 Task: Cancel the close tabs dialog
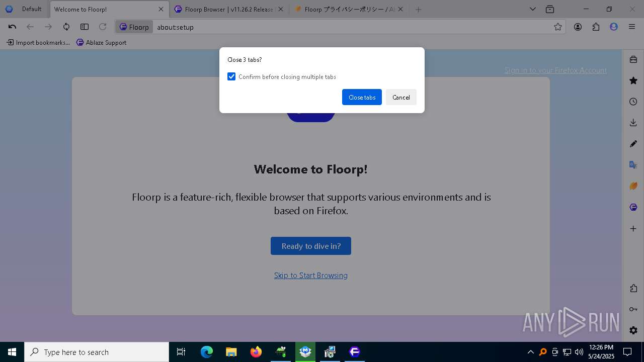[x=401, y=97]
